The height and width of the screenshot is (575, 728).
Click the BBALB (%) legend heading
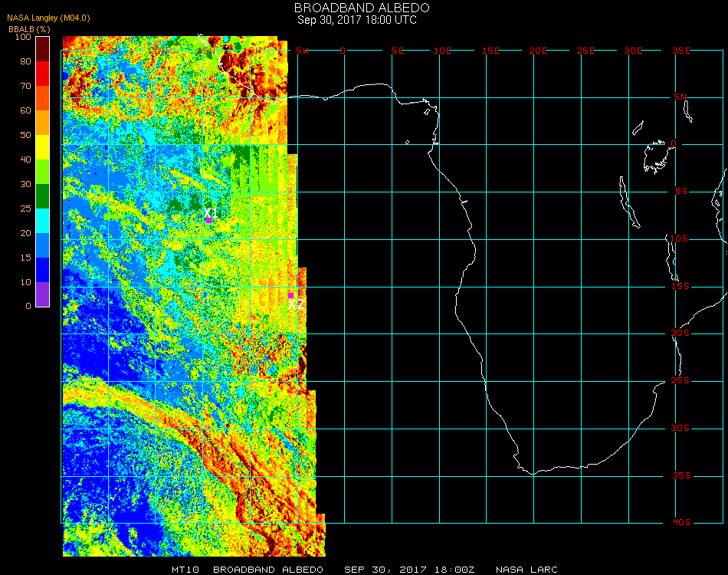coord(30,28)
